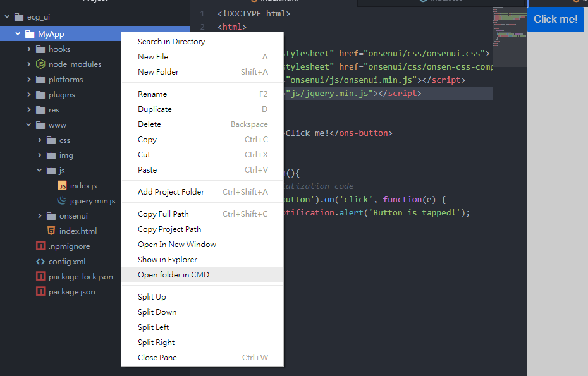Click the css folder icon
The width and height of the screenshot is (588, 376).
(51, 140)
